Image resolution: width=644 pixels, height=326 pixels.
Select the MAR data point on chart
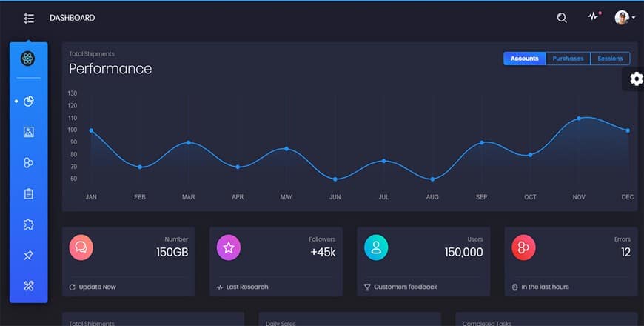pos(189,143)
